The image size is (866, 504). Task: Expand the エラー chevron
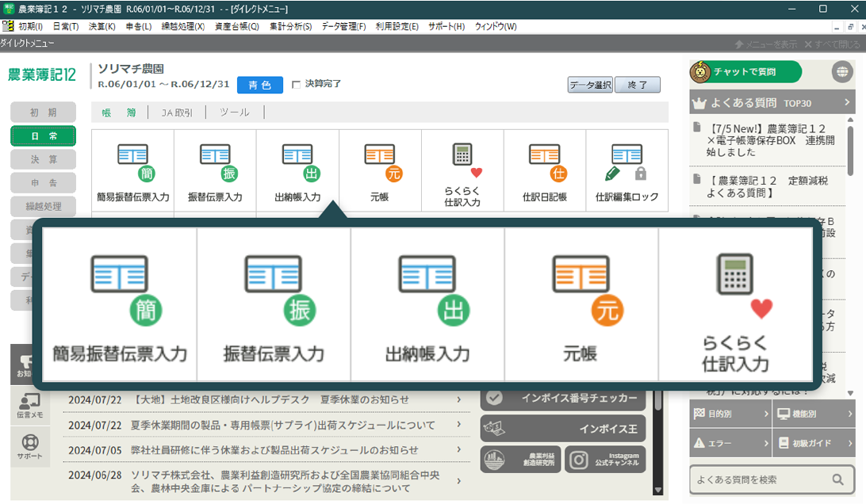click(x=766, y=443)
